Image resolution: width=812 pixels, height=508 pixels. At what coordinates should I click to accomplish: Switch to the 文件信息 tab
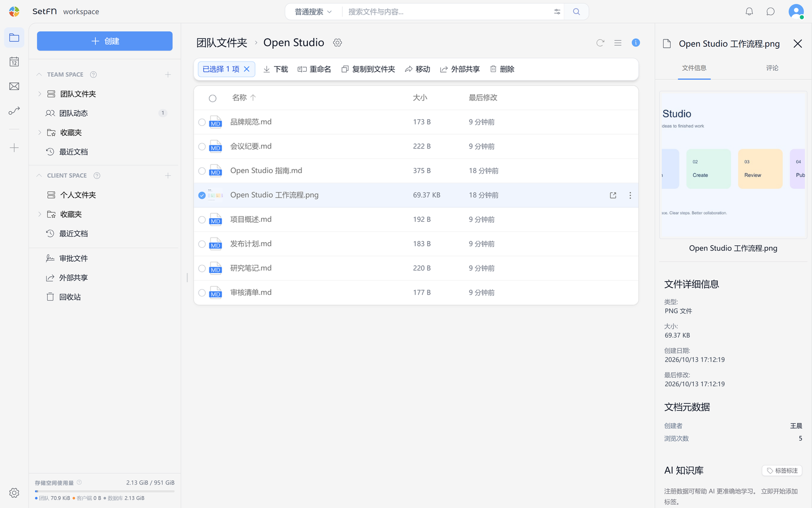[x=694, y=68]
